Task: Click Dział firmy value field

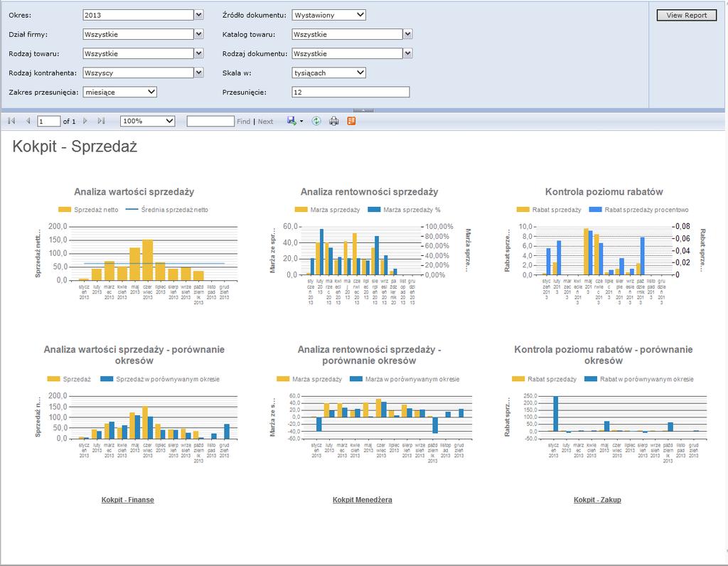Action: coord(139,34)
